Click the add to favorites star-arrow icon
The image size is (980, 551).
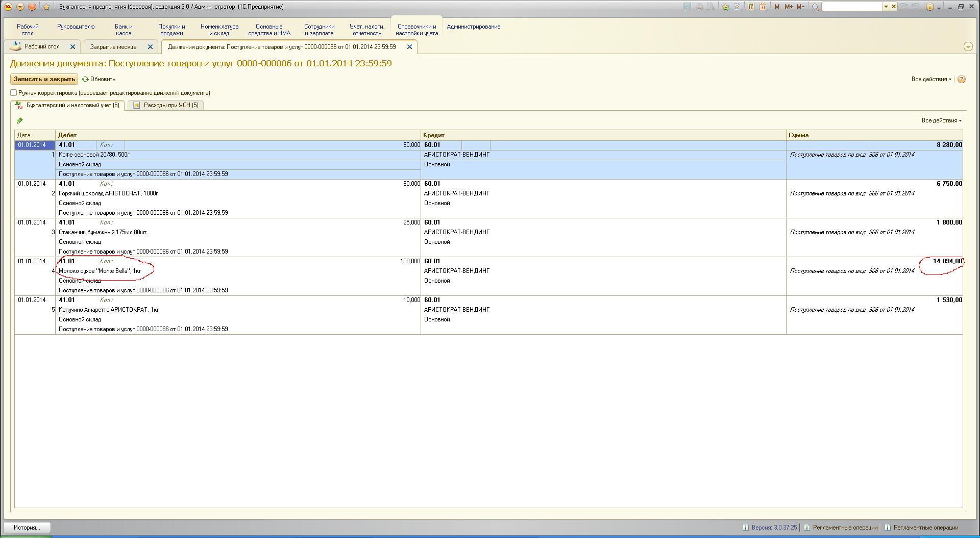point(725,7)
